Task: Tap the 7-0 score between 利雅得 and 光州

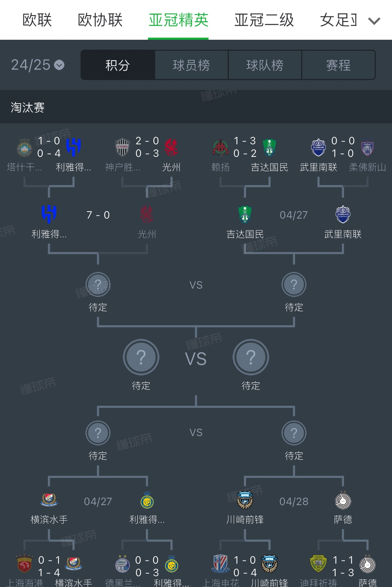Action: tap(98, 215)
